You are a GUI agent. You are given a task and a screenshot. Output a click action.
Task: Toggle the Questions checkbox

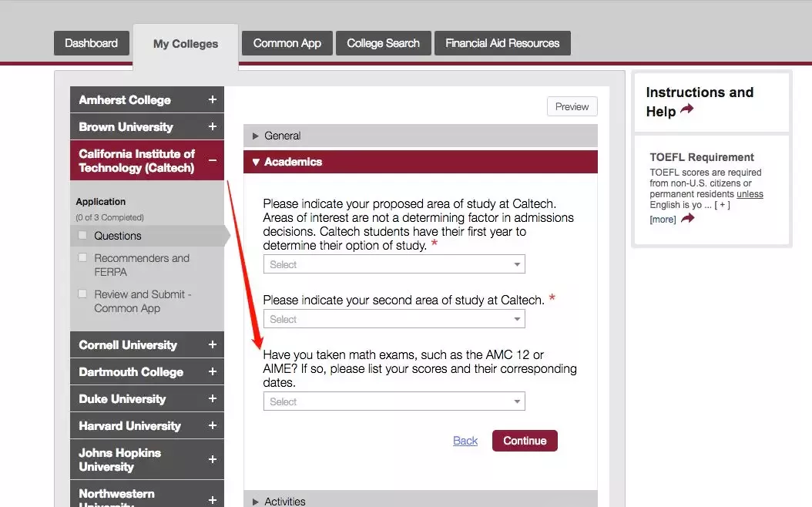(x=83, y=236)
